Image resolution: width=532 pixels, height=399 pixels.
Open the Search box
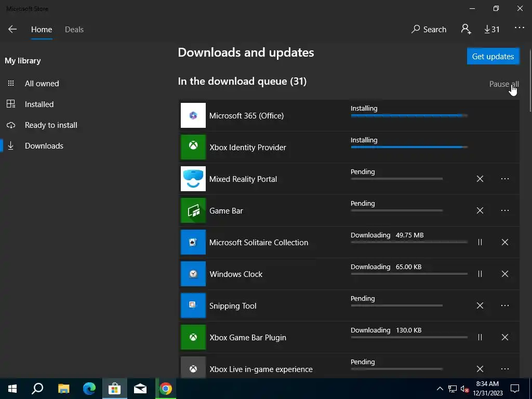pyautogui.click(x=429, y=29)
